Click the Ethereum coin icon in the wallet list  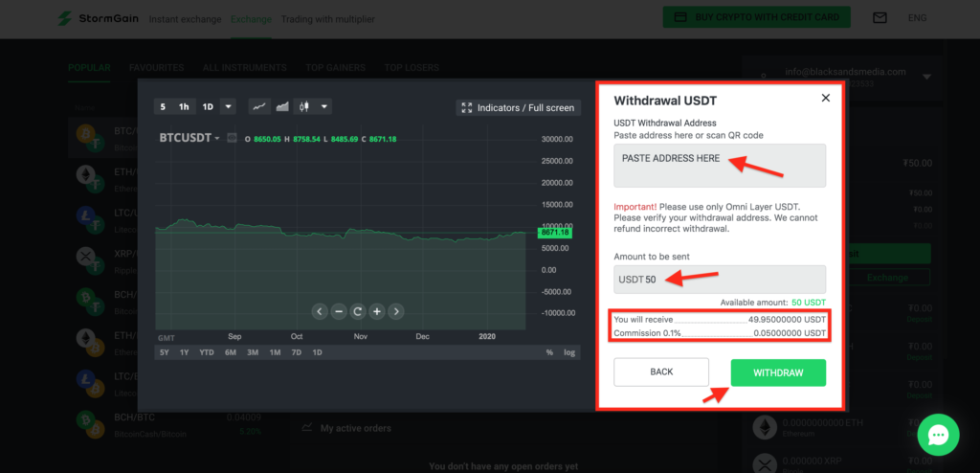pyautogui.click(x=764, y=428)
